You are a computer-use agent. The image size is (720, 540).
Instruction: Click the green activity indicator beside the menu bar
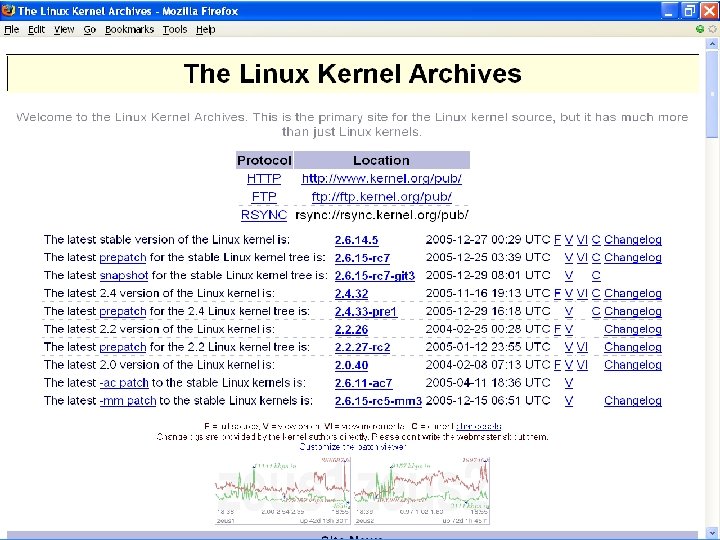(x=700, y=29)
